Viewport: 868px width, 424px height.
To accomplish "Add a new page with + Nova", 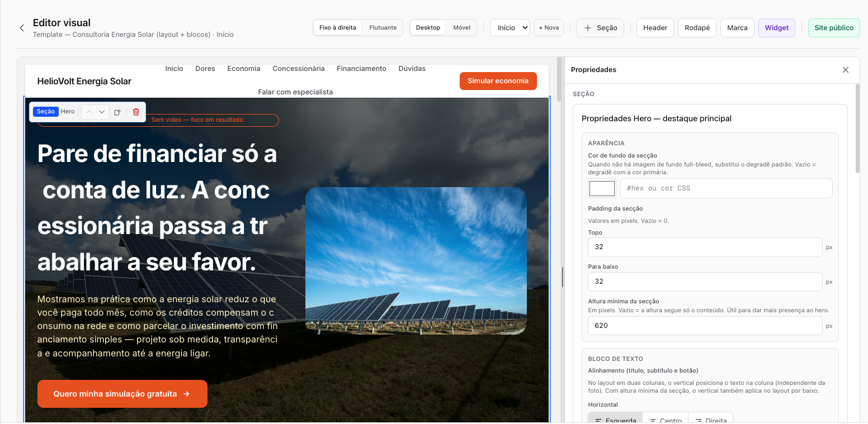I will pyautogui.click(x=549, y=27).
